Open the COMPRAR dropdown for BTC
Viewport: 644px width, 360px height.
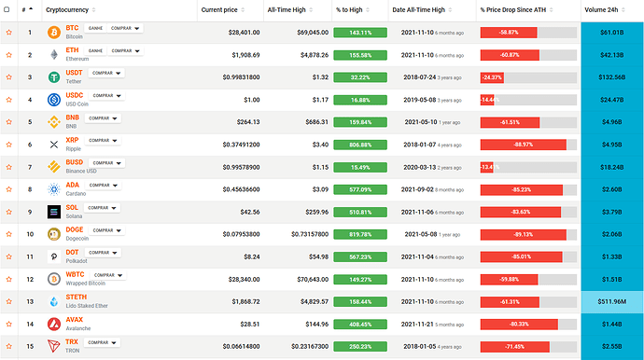125,28
